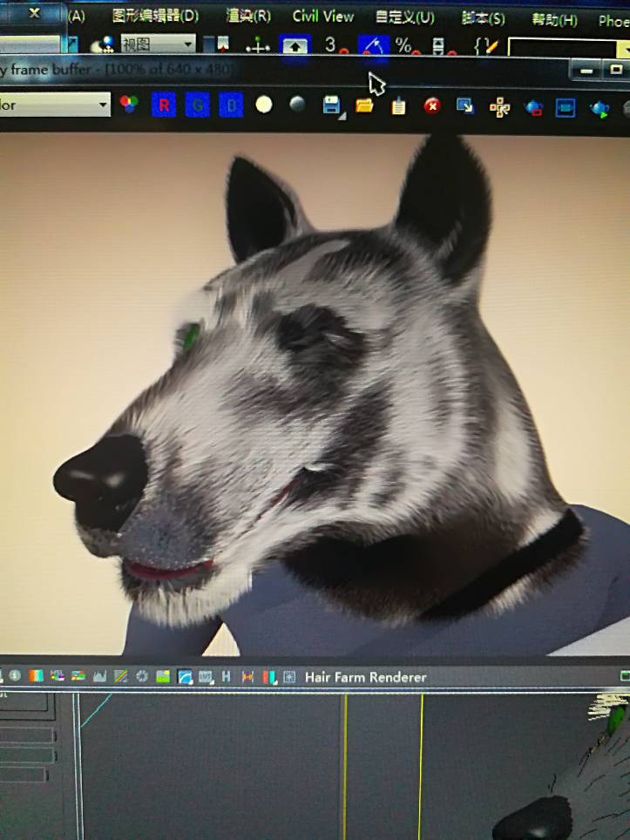Toggle the percent snap button
The width and height of the screenshot is (630, 840).
pyautogui.click(x=406, y=46)
